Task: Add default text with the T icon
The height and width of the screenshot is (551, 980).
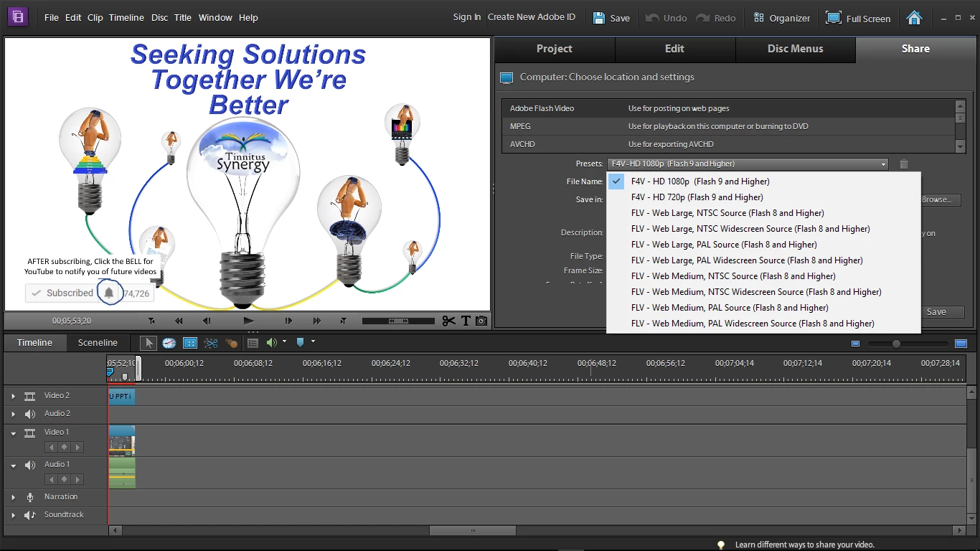Action: click(466, 321)
